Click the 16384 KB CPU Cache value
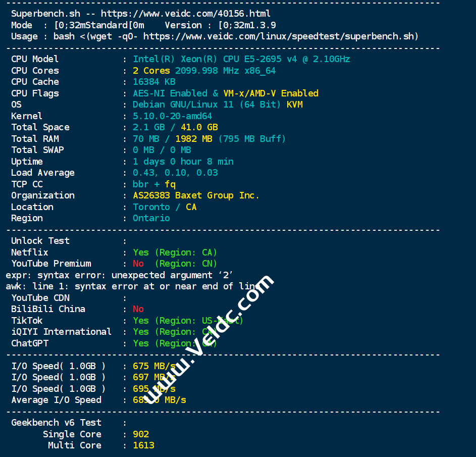The image size is (476, 457). [154, 82]
